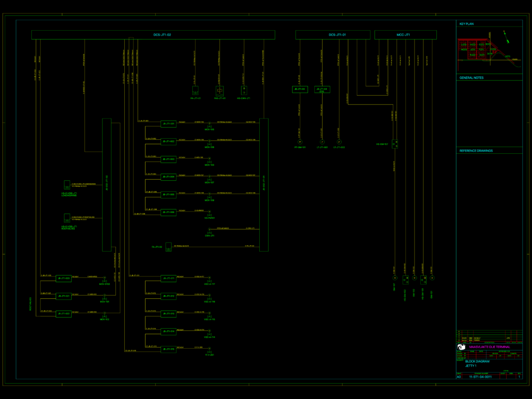532x399 pixels.
Task: Select junction box JB-JT1-011
Action: pos(168,278)
